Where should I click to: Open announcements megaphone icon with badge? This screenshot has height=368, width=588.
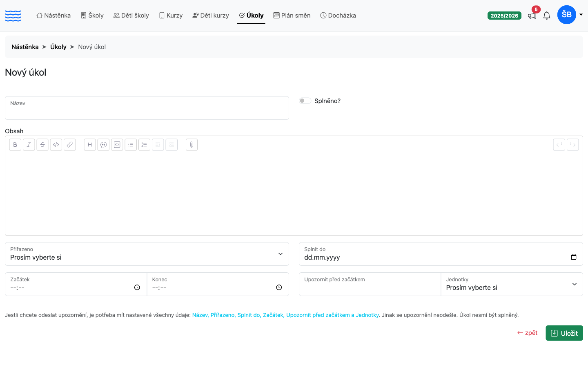click(532, 15)
